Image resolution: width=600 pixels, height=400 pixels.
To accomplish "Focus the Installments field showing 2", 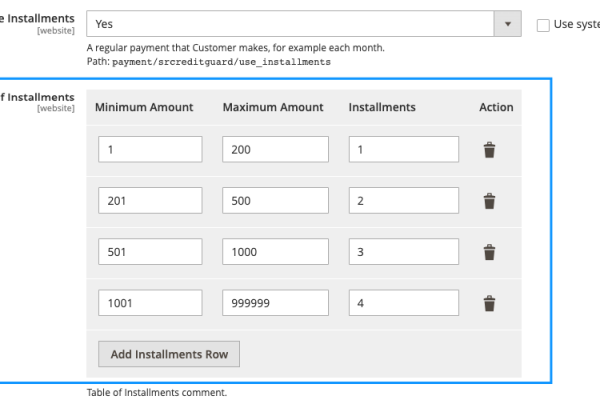I will [404, 201].
